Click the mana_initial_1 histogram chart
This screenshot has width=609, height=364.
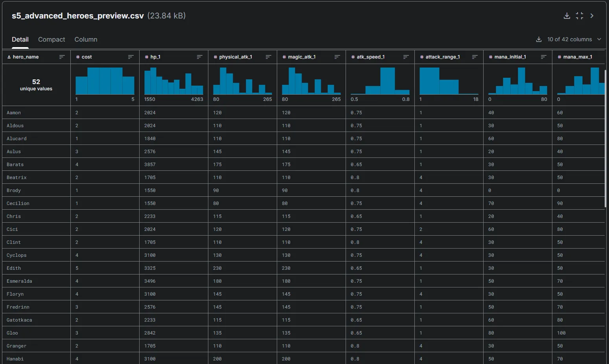[518, 81]
